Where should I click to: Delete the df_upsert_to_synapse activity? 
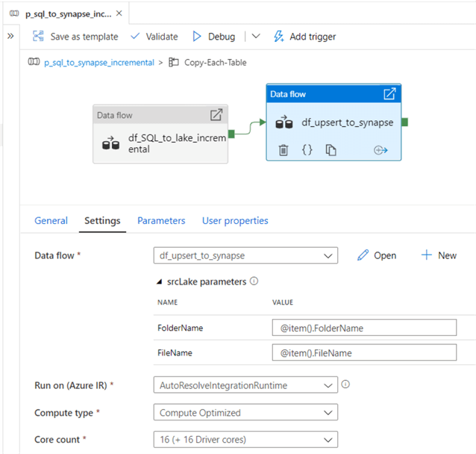tap(284, 150)
